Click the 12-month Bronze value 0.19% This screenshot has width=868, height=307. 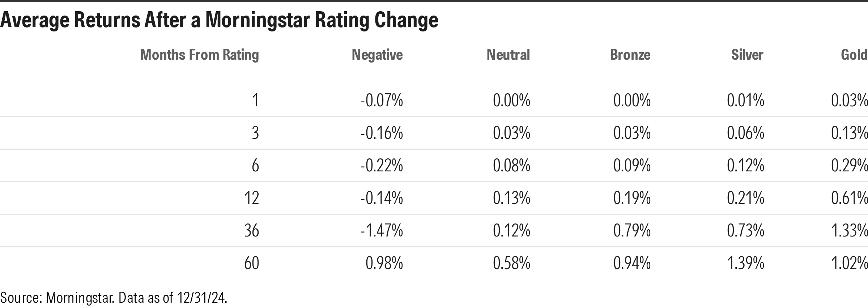click(632, 198)
